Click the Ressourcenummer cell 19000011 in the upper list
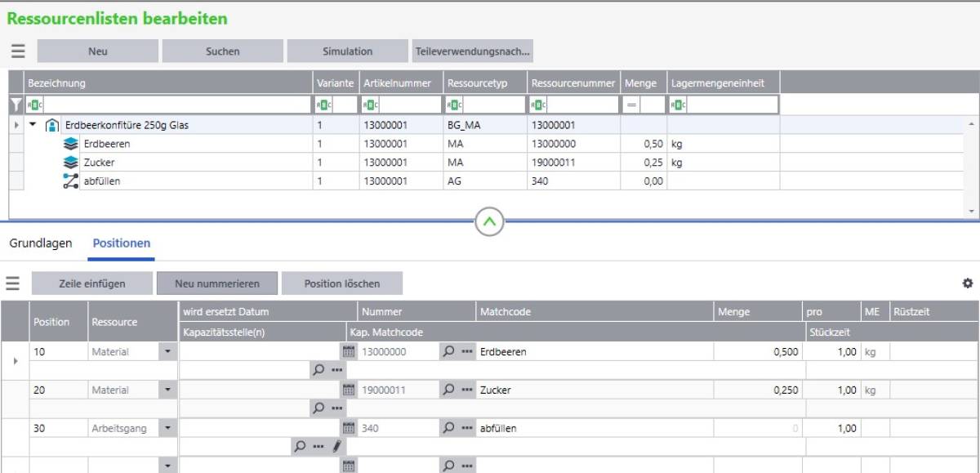 tap(573, 163)
